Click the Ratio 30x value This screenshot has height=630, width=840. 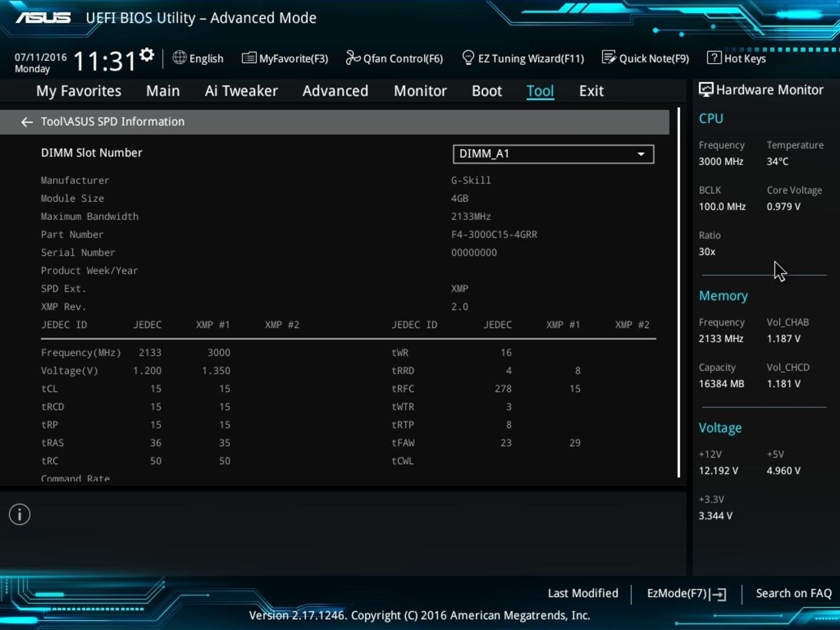click(707, 251)
